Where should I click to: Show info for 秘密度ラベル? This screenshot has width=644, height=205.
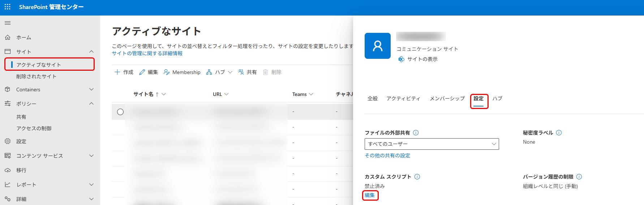[559, 132]
